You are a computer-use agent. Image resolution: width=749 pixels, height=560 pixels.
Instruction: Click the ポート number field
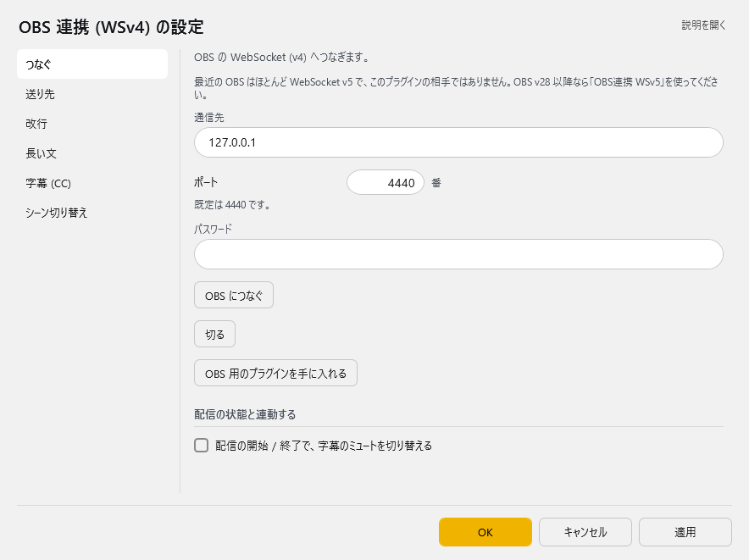pyautogui.click(x=386, y=182)
